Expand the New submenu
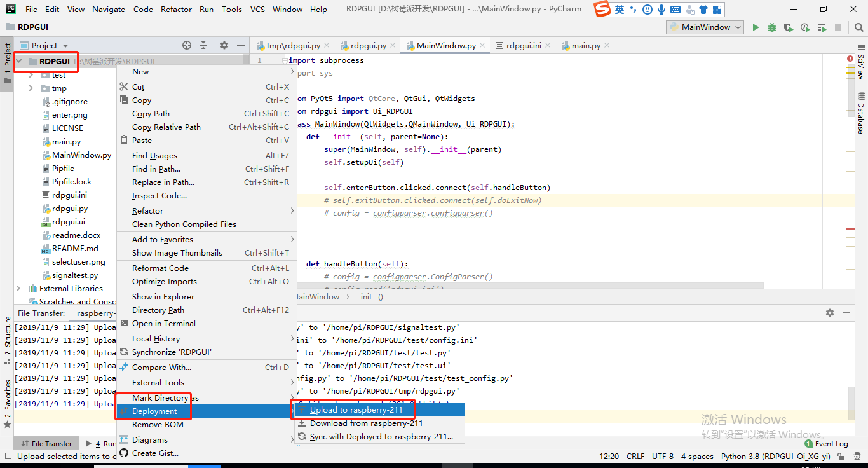The image size is (868, 468). point(207,72)
